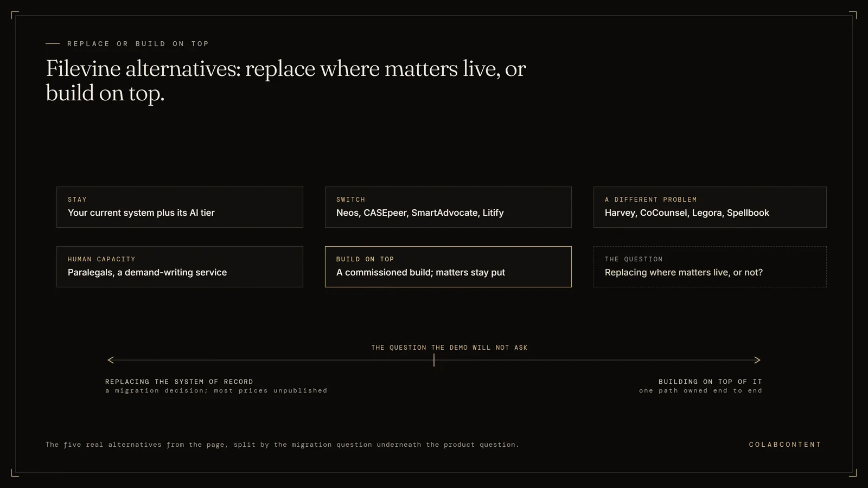
Task: Click 'A commissioned build; matters stay put'
Action: (x=420, y=273)
